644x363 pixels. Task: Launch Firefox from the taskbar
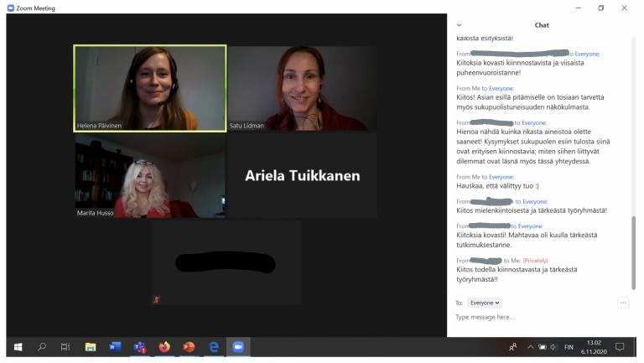[164, 347]
